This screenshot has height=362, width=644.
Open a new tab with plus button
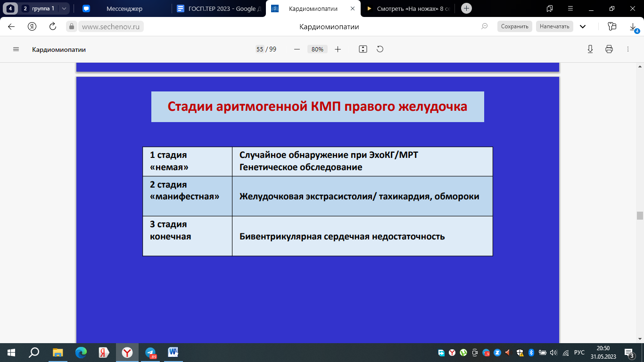coord(466,8)
